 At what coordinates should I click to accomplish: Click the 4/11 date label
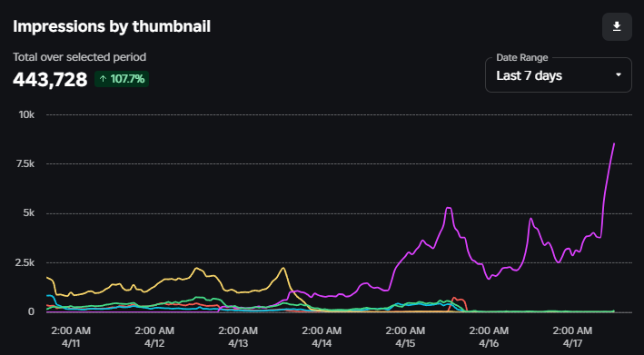click(x=71, y=342)
